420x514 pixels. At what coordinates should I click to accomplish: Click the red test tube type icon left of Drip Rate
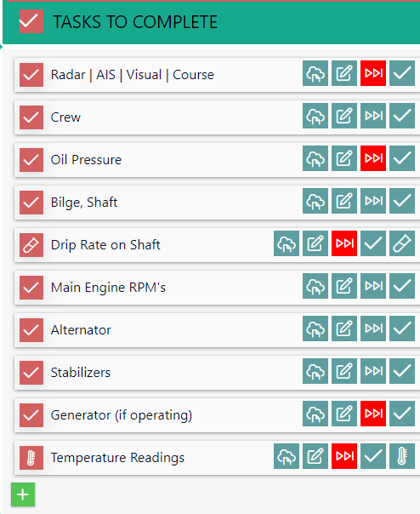click(x=31, y=245)
